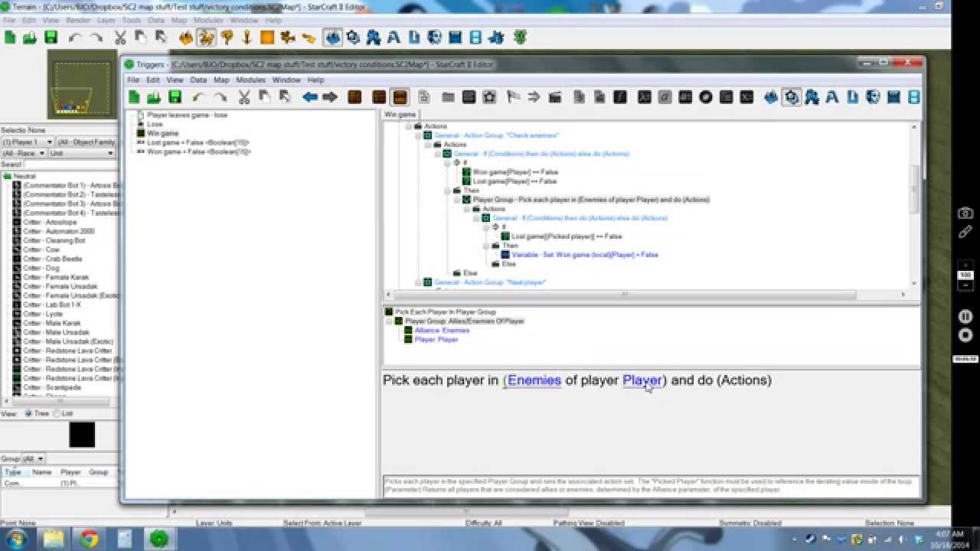This screenshot has height=551, width=980.
Task: Open the Group (All) dropdown
Action: (x=34, y=458)
